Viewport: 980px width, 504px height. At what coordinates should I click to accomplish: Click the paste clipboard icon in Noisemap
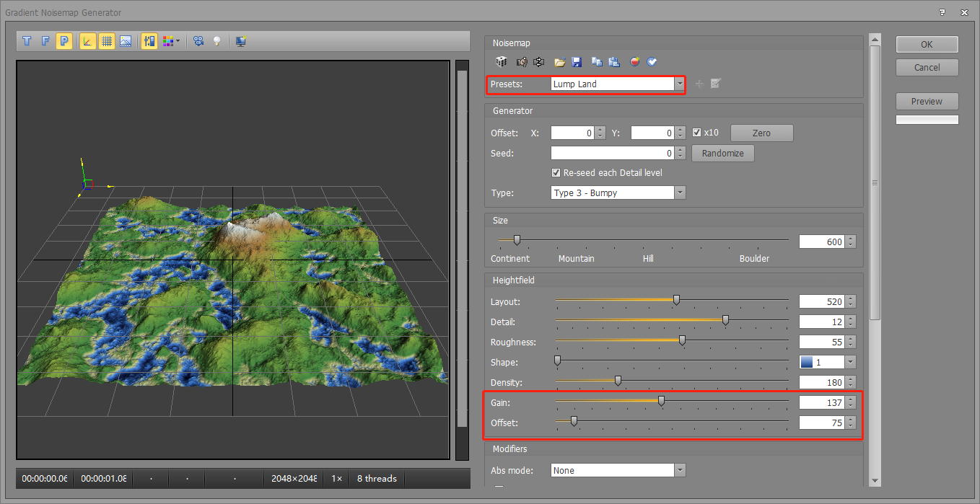tap(614, 62)
